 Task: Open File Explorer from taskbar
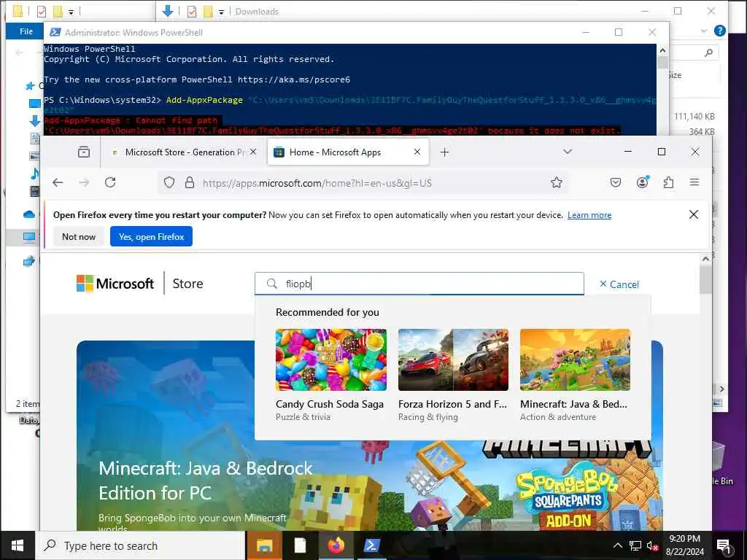click(265, 545)
